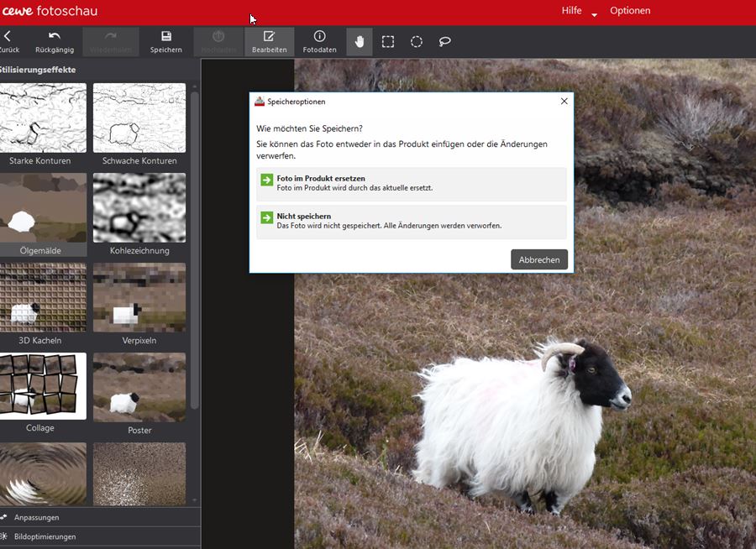Image resolution: width=756 pixels, height=549 pixels.
Task: Expand the Bildoptimierungen section
Action: click(x=45, y=536)
